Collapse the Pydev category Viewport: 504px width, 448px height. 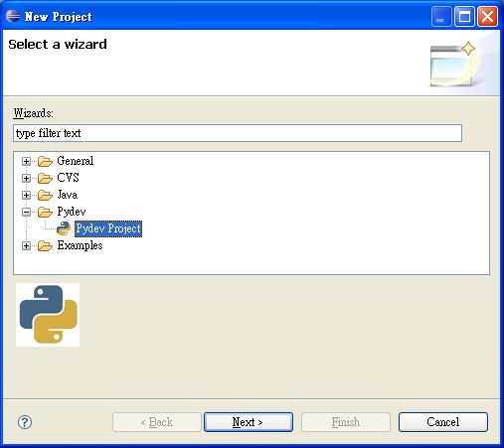[x=26, y=212]
